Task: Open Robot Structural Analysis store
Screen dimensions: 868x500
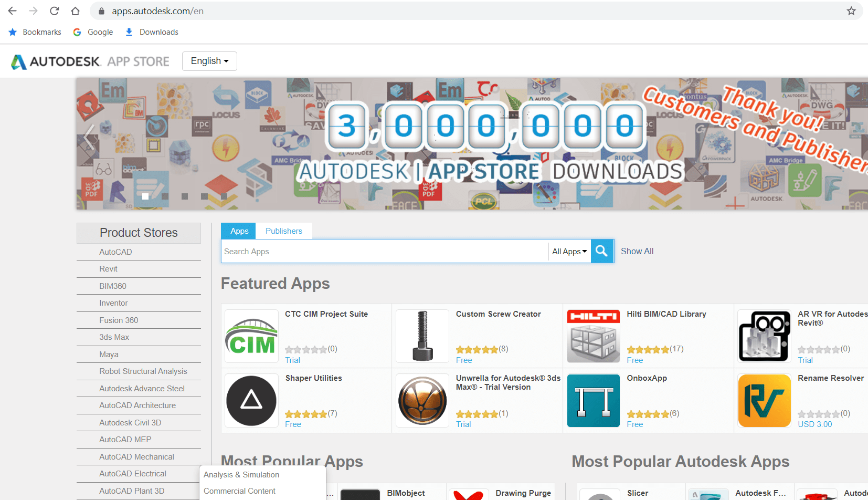Action: click(x=139, y=371)
